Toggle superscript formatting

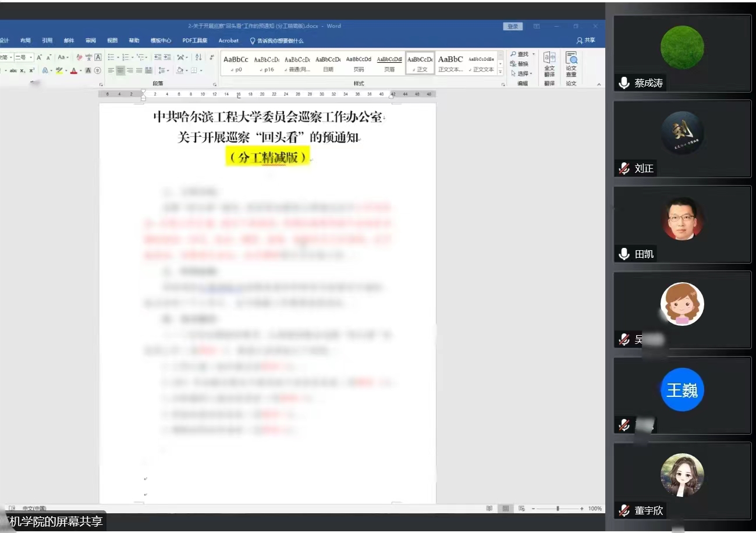coord(31,70)
